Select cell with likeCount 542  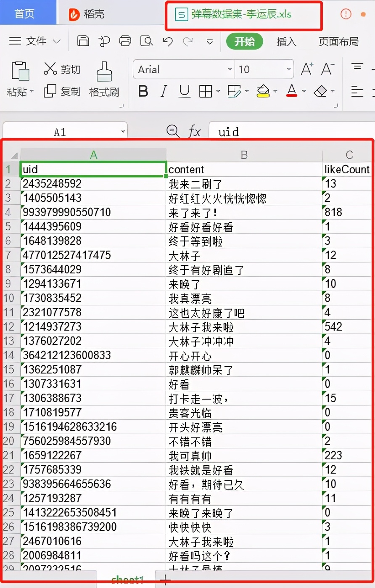pyautogui.click(x=347, y=327)
